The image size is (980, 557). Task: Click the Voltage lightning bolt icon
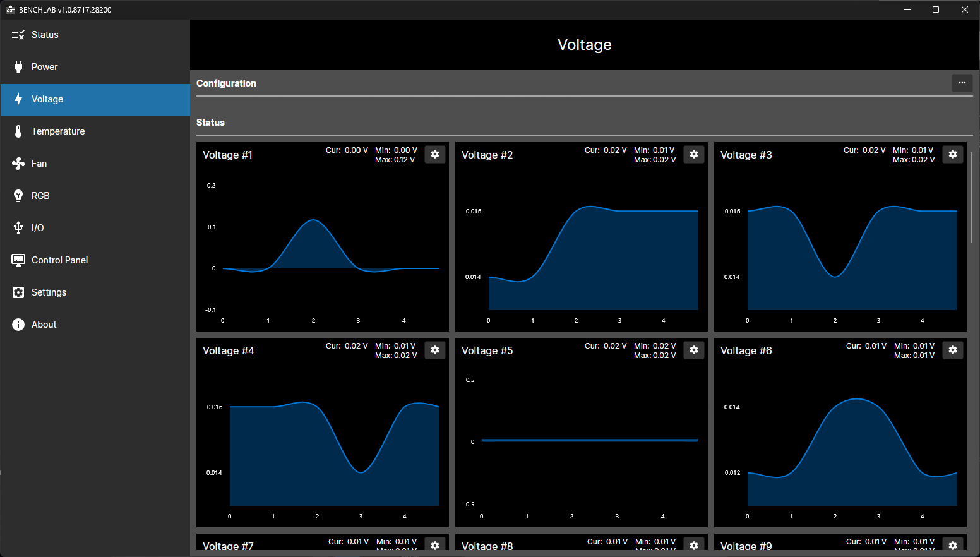point(18,99)
